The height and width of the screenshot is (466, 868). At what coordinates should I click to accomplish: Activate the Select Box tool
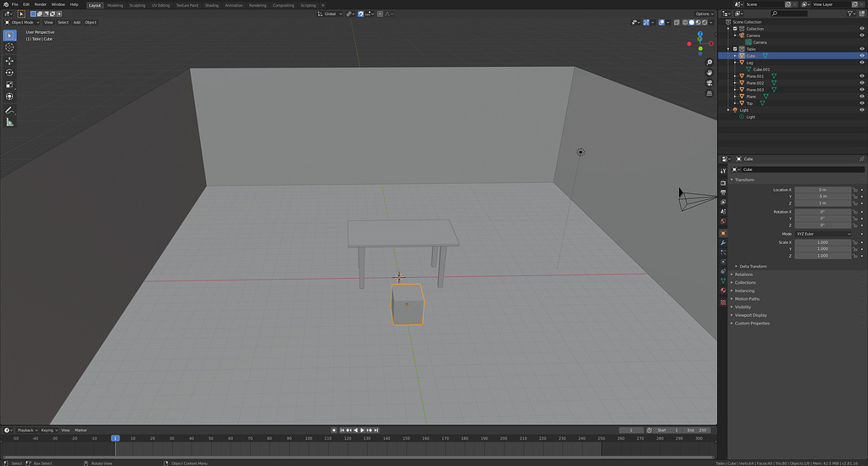(9, 36)
